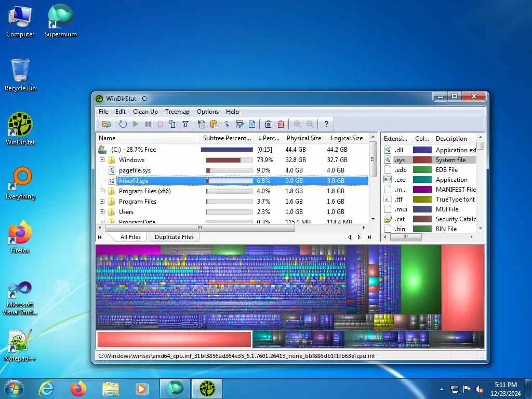Click the wide red block at treemap bottom
This screenshot has width=532, height=399.
(x=174, y=339)
